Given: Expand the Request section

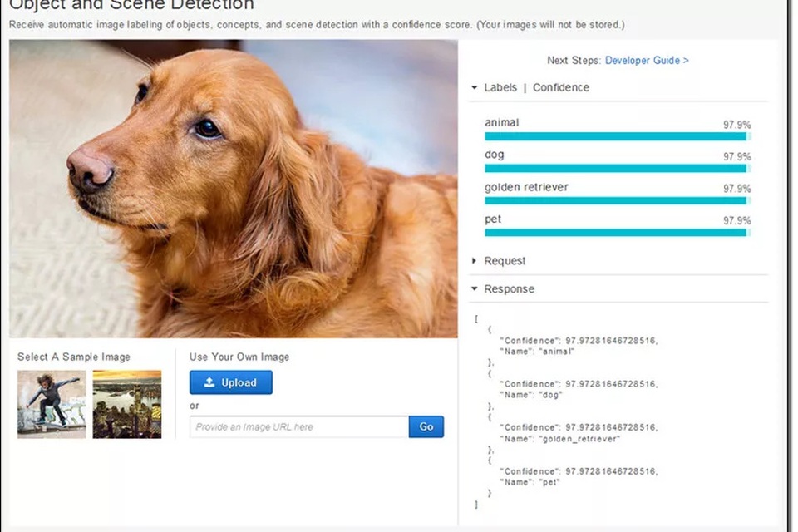Looking at the screenshot, I should (474, 260).
